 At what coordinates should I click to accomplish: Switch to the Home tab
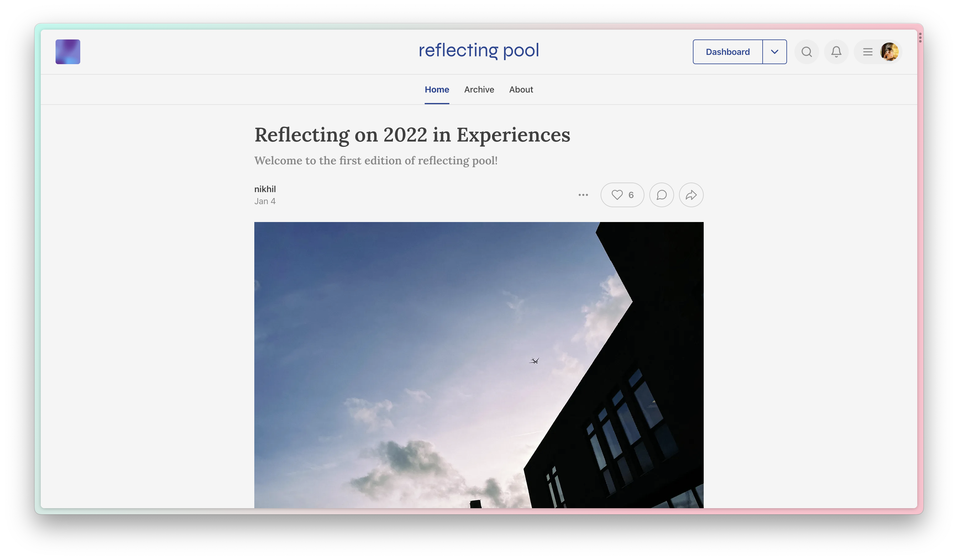437,90
